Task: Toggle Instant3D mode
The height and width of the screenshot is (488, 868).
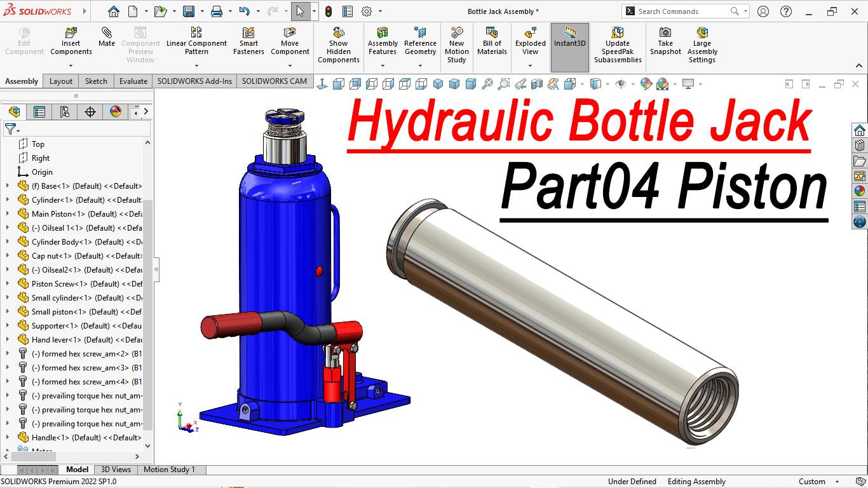Action: pos(570,46)
